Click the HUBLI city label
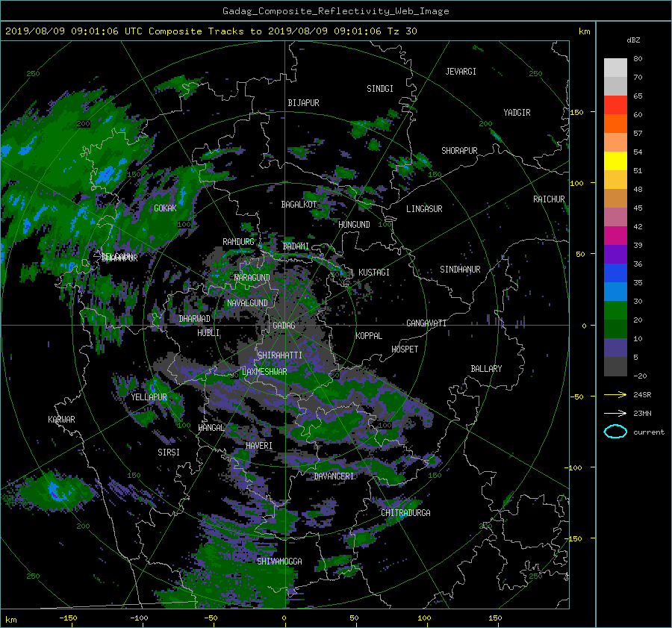Screen dimensions: 672x628 pyautogui.click(x=208, y=333)
